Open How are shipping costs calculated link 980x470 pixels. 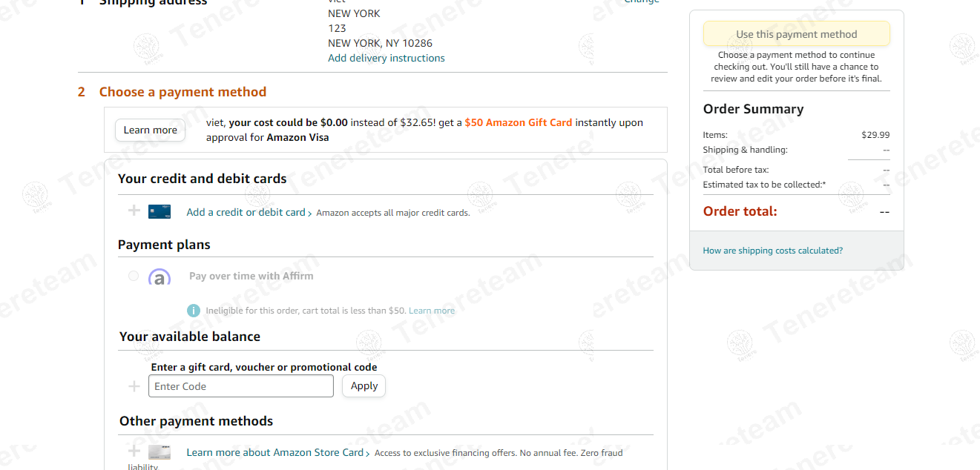tap(773, 251)
